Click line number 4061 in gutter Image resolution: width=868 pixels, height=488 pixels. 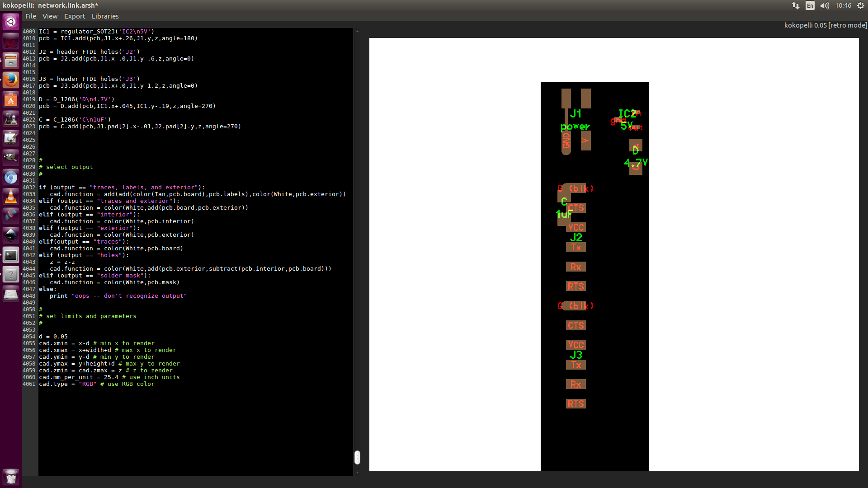[29, 384]
